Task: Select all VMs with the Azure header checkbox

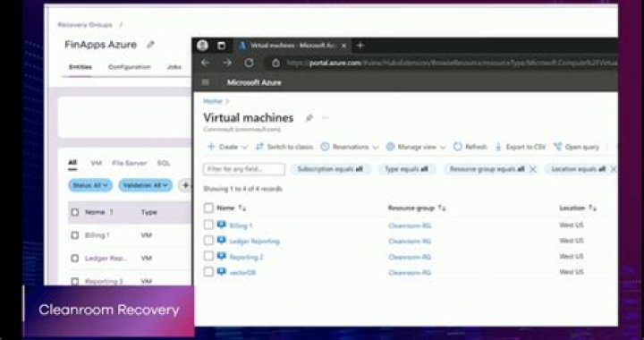Action: [208, 208]
